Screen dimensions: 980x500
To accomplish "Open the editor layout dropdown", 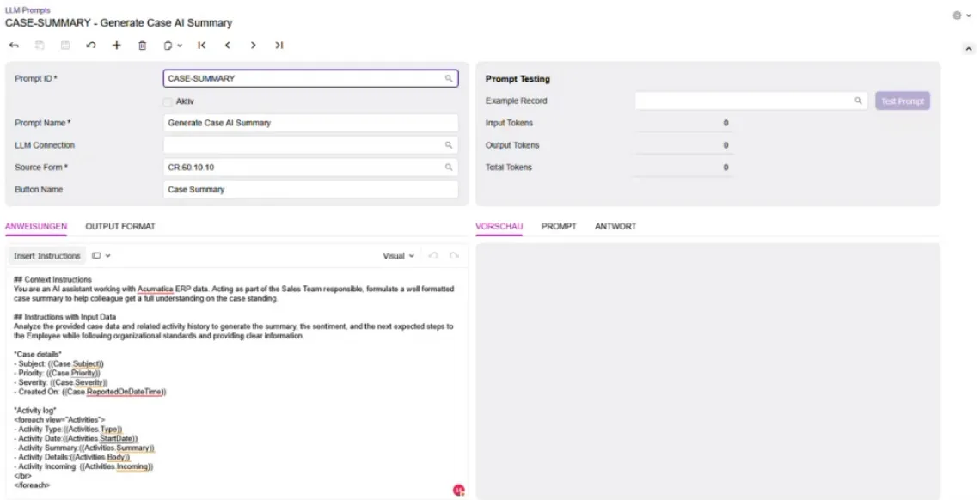I will (101, 255).
